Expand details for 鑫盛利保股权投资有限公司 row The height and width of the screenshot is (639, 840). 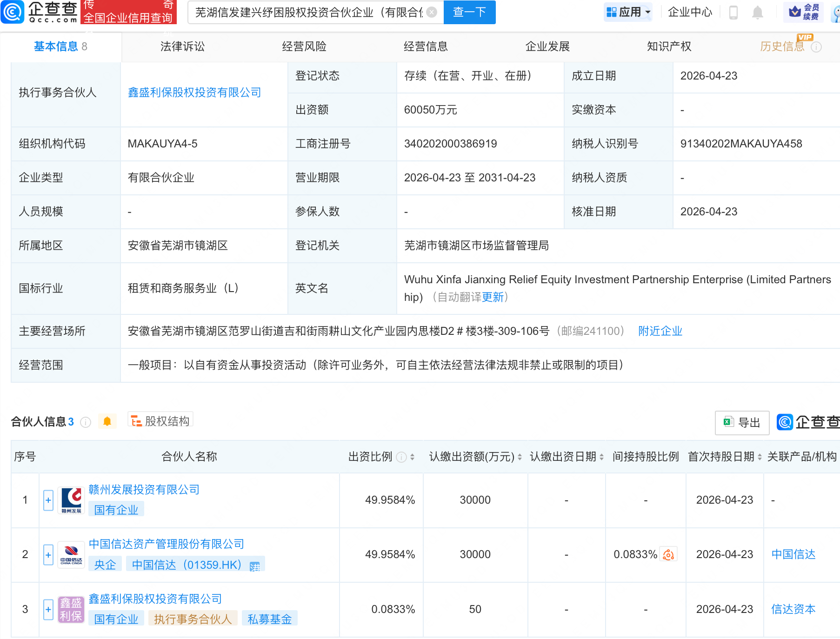click(x=48, y=609)
